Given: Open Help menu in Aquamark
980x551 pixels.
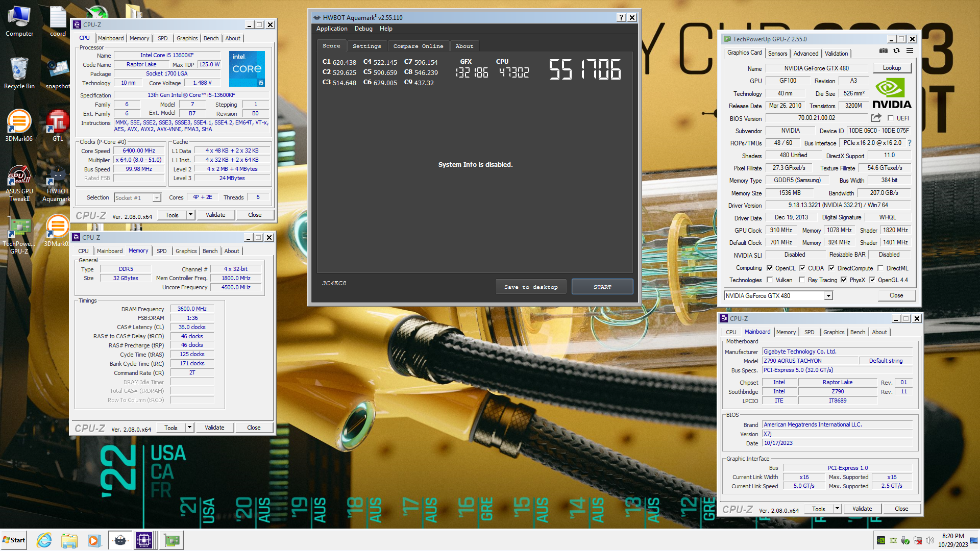Looking at the screenshot, I should coord(386,29).
